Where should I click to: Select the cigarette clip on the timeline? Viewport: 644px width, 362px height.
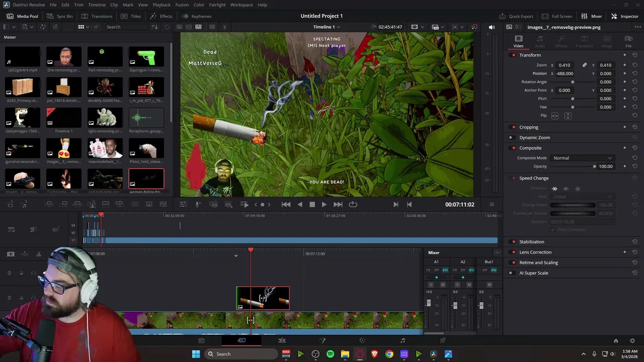[263, 298]
